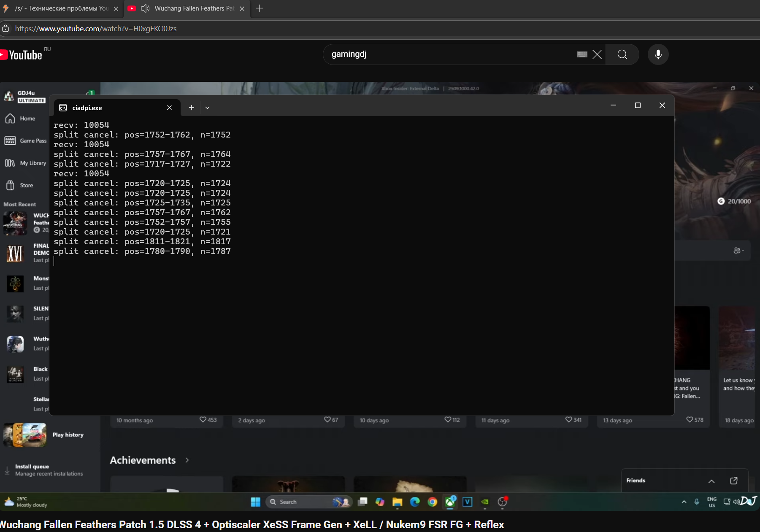760x532 pixels.
Task: Click the video title Wuchang Fallen Feathers Patch
Action: point(252,524)
